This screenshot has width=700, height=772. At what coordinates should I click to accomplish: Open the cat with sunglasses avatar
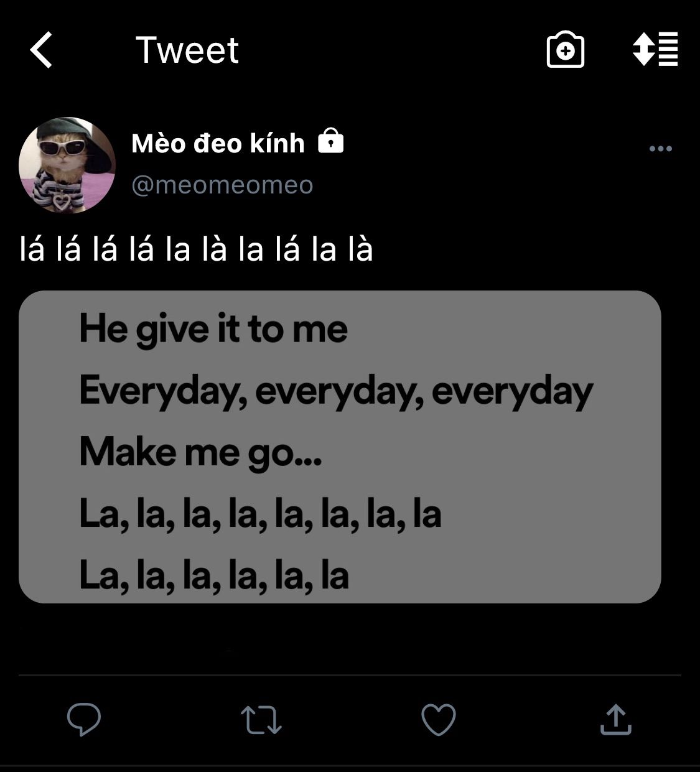(67, 165)
